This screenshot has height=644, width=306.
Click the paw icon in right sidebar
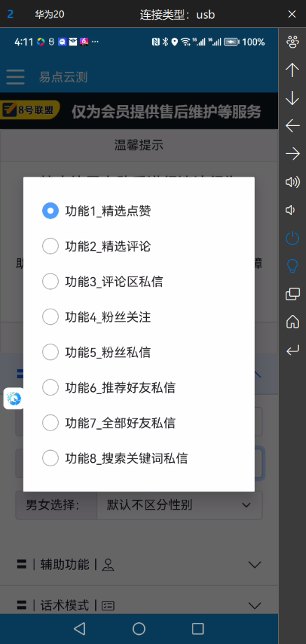pyautogui.click(x=293, y=41)
